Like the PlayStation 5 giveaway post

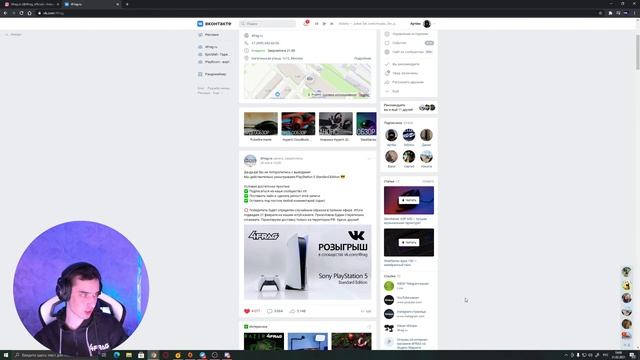(x=252, y=311)
